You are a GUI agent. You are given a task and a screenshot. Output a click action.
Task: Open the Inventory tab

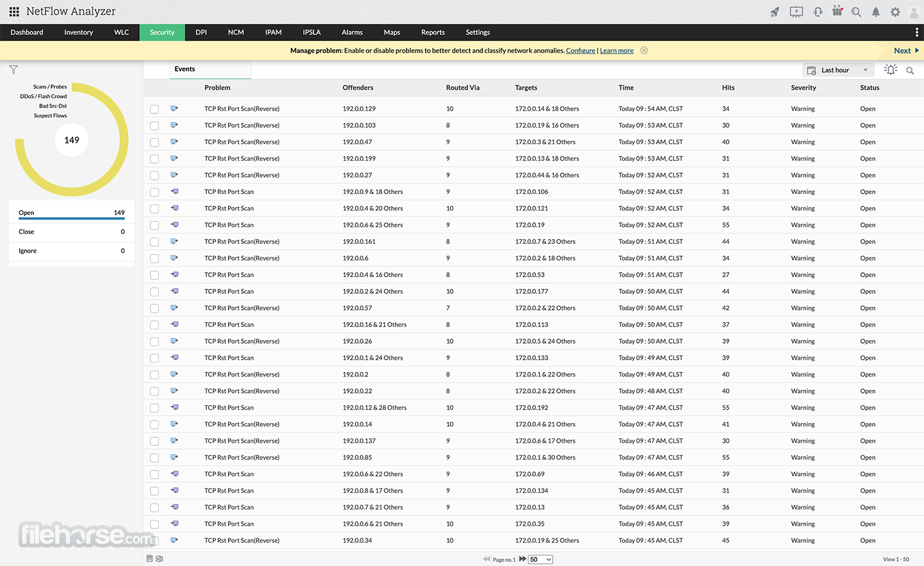point(78,32)
